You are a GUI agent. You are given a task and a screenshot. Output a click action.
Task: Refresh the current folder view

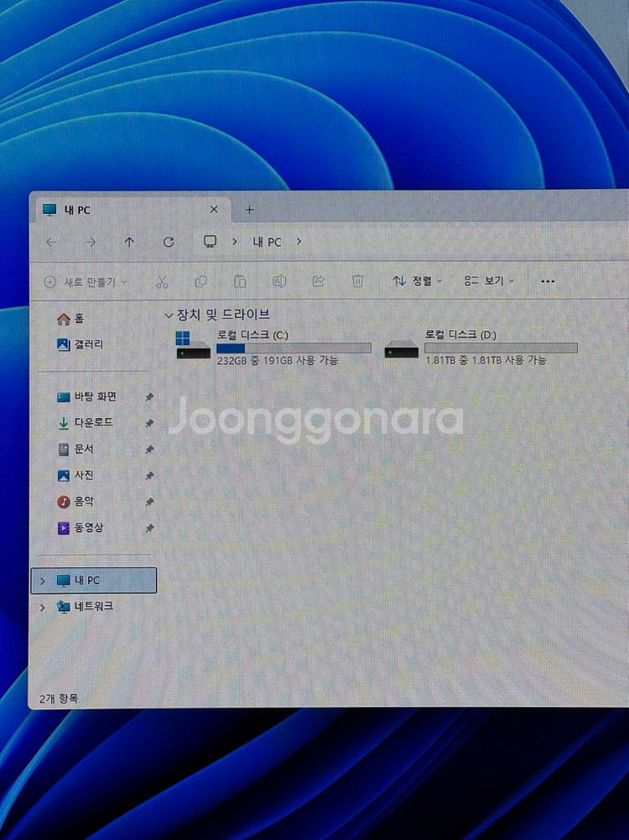pos(169,242)
